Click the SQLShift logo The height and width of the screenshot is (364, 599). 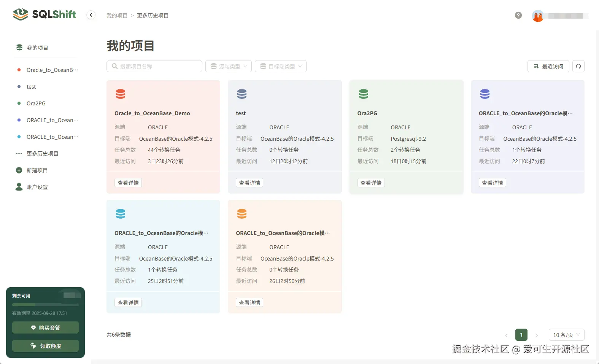44,14
